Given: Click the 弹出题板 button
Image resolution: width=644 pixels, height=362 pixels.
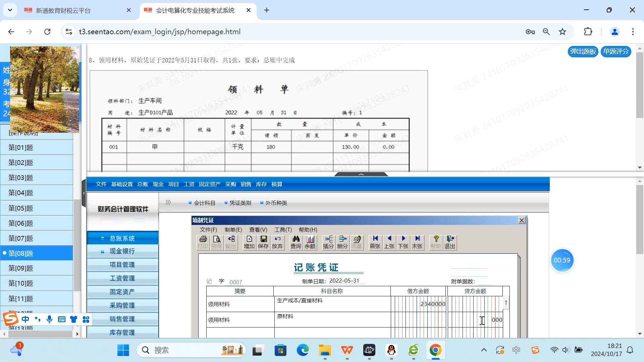Looking at the screenshot, I should pos(583,52).
